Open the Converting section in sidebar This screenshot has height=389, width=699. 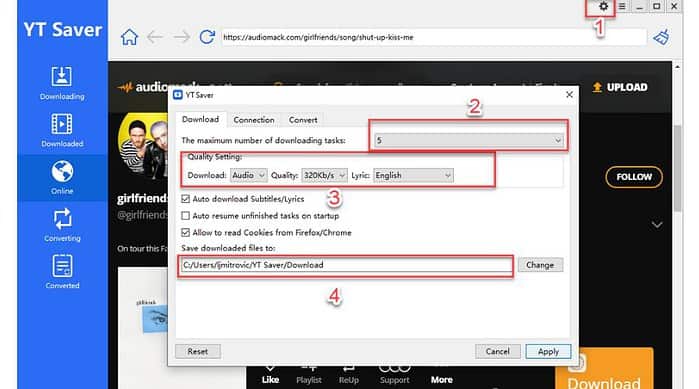[x=62, y=225]
